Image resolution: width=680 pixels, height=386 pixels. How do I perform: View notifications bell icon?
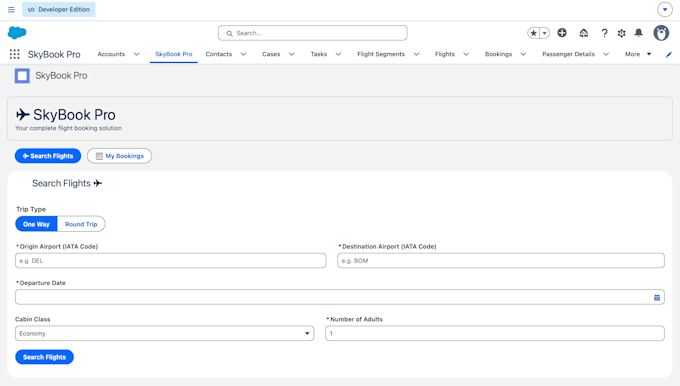[x=639, y=33]
